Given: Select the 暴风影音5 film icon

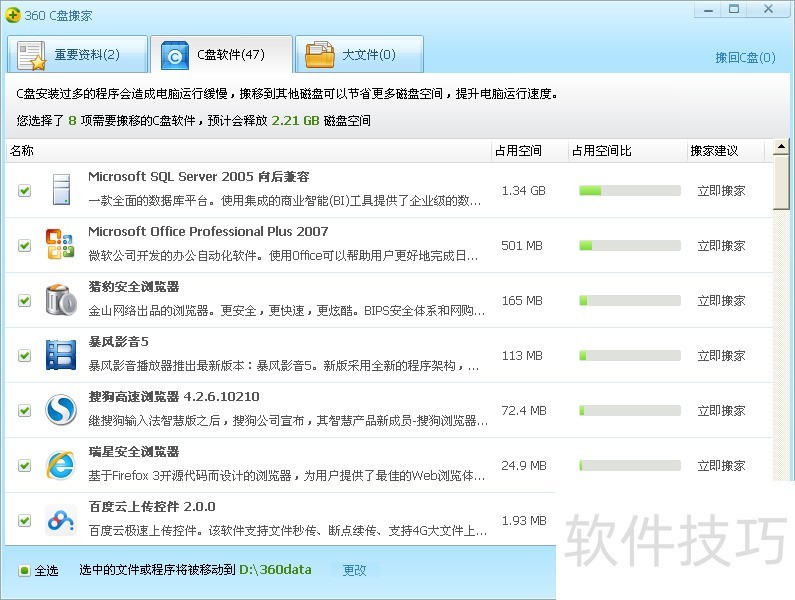Looking at the screenshot, I should click(x=60, y=355).
